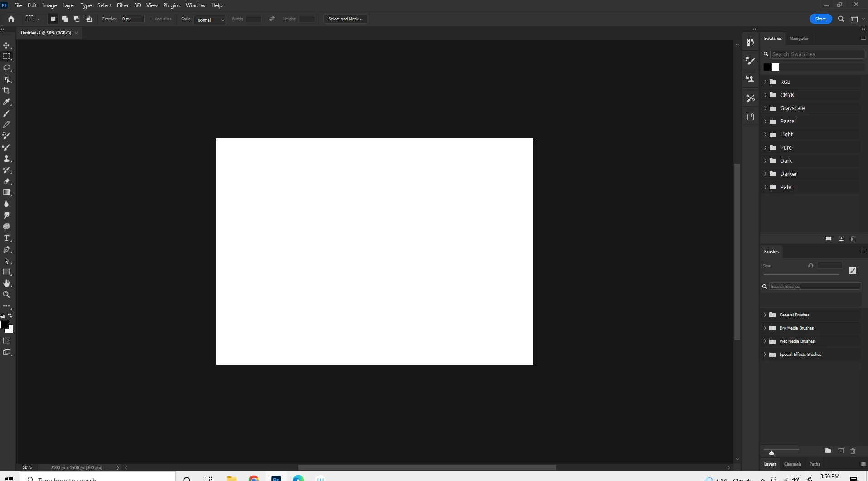
Task: Select the Pen tool
Action: (x=6, y=249)
